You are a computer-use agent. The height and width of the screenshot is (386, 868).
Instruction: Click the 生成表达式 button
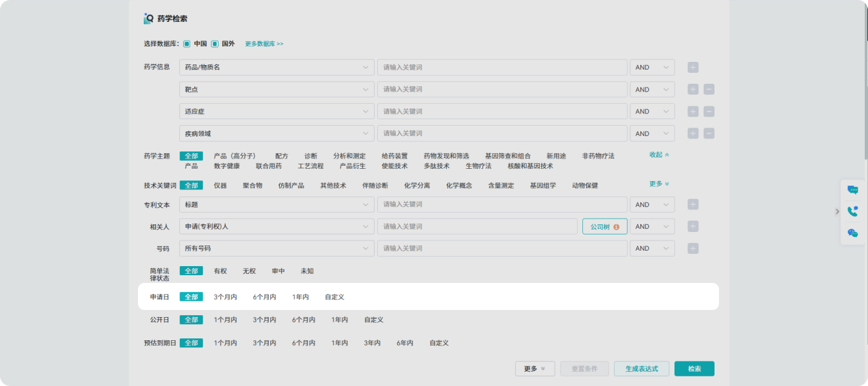(x=642, y=369)
